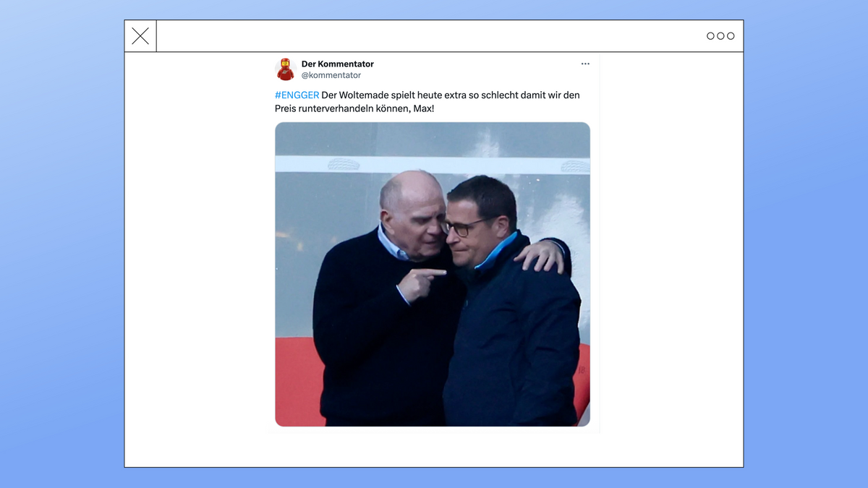868x488 pixels.
Task: Follow the #ENGGER hashtag link
Action: pyautogui.click(x=297, y=95)
